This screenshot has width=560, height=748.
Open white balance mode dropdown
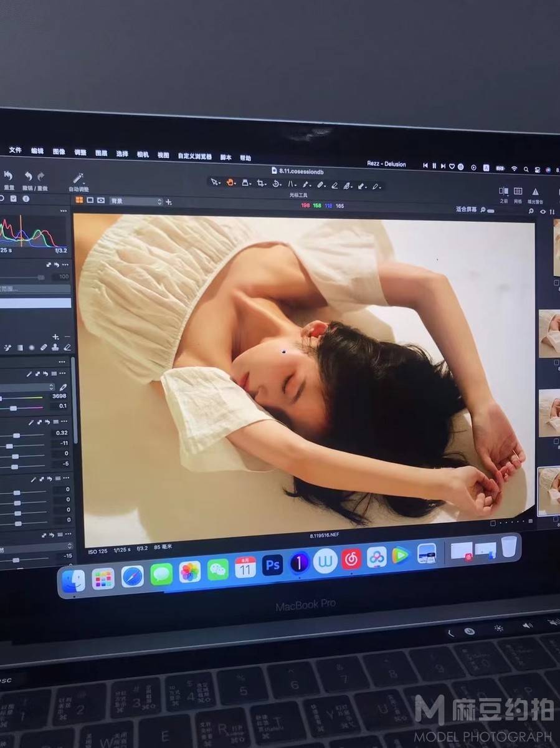coord(26,387)
